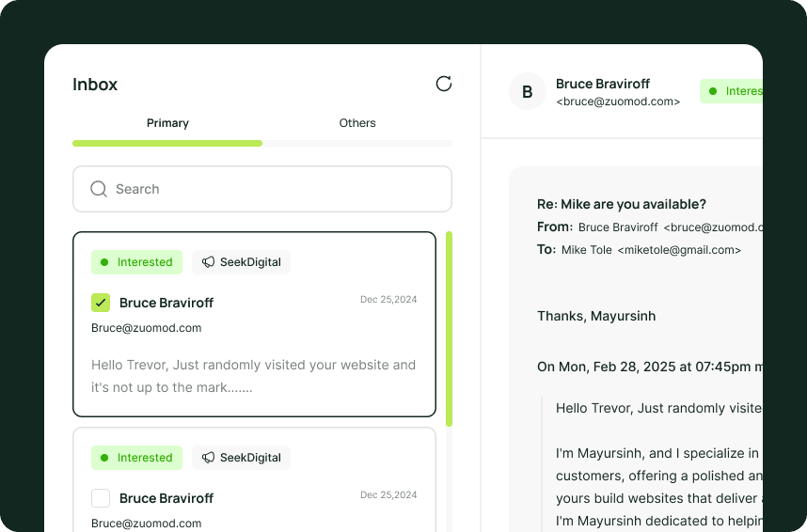This screenshot has height=532, width=807.
Task: Switch to the Others tab
Action: [x=357, y=123]
